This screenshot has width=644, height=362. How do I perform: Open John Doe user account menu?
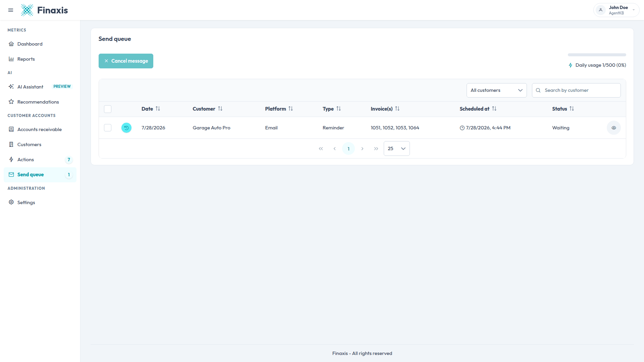click(616, 10)
